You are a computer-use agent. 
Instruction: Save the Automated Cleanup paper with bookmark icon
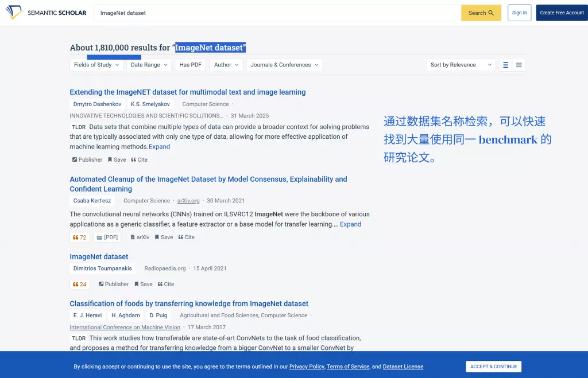pyautogui.click(x=164, y=237)
